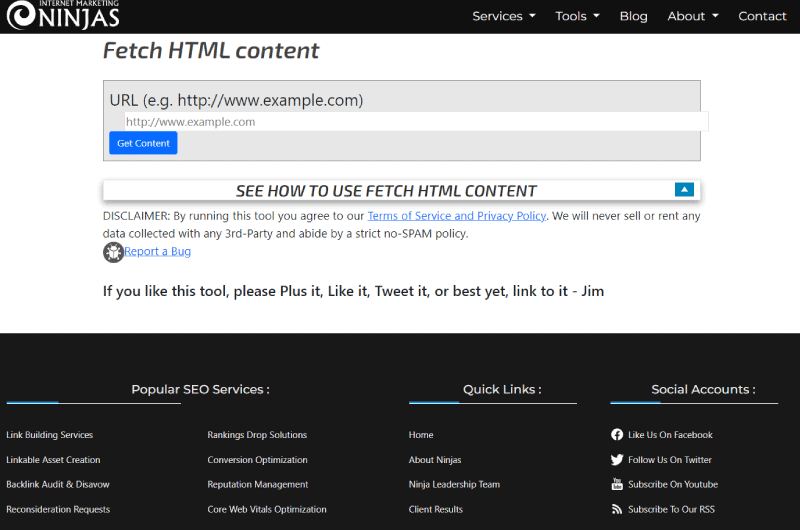Image resolution: width=800 pixels, height=530 pixels.
Task: Open Ninja Leadership Team link
Action: click(x=454, y=484)
